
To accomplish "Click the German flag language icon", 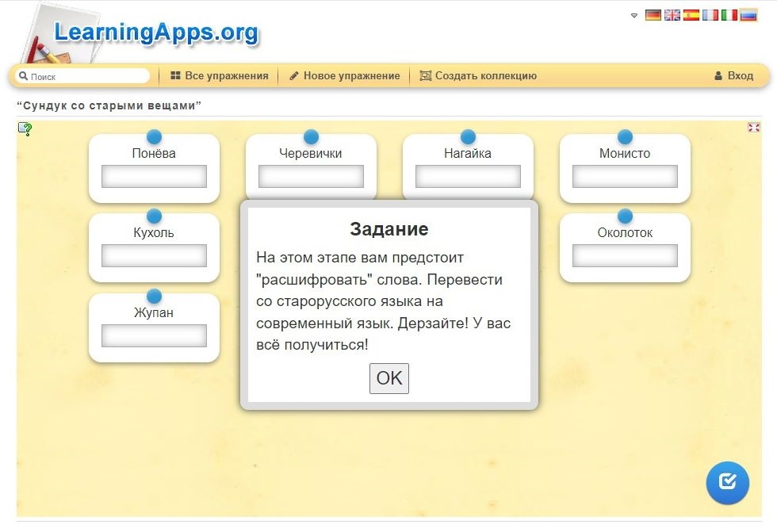I will [653, 15].
